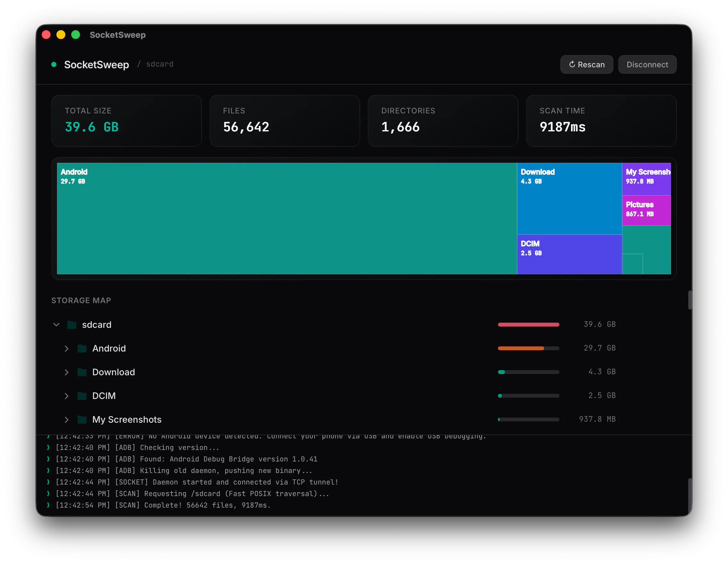This screenshot has width=728, height=564.
Task: Click the sdcard breadcrumb path
Action: [160, 64]
